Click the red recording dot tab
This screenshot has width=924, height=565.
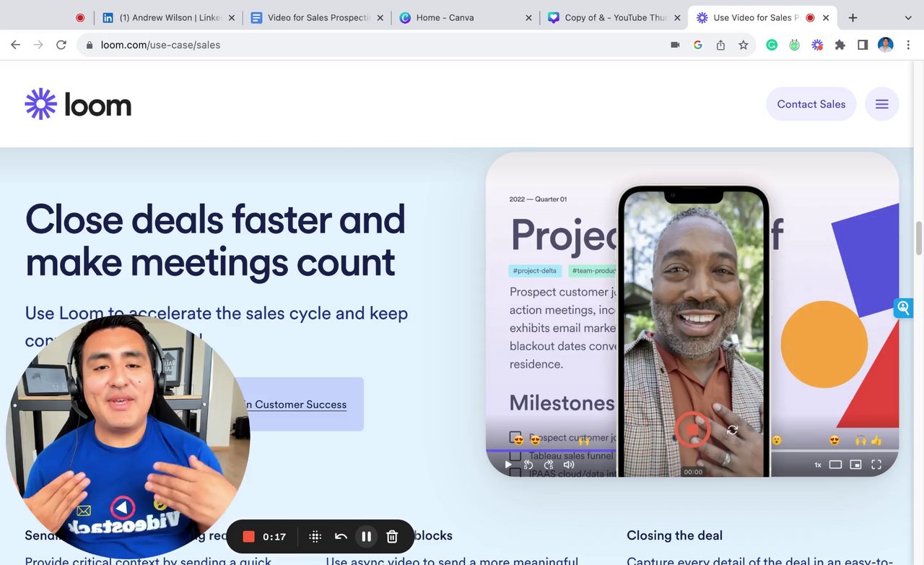click(x=80, y=17)
